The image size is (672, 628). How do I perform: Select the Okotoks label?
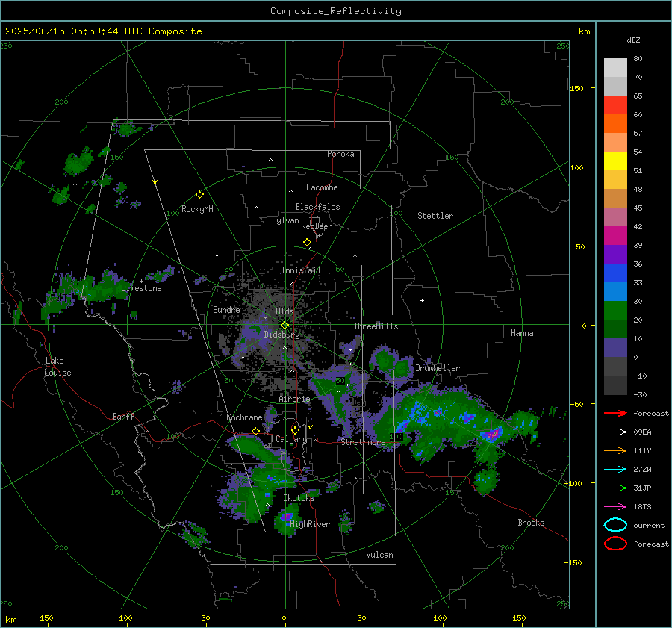tap(299, 497)
